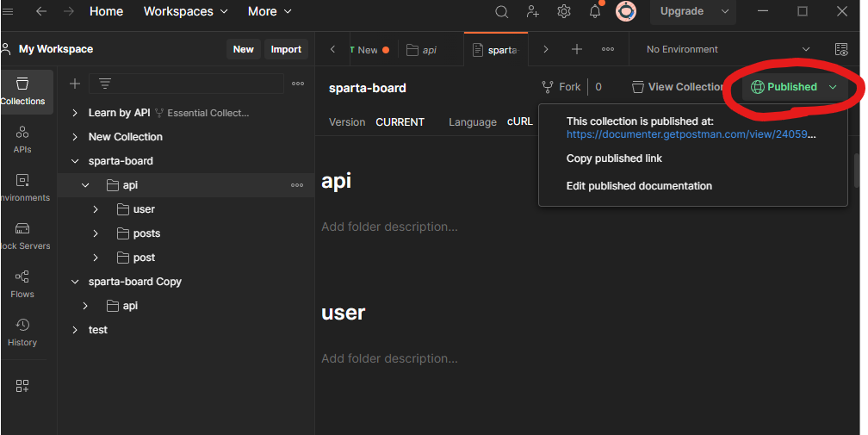Image resolution: width=868 pixels, height=435 pixels.
Task: Expand the posts folder
Action: (96, 233)
